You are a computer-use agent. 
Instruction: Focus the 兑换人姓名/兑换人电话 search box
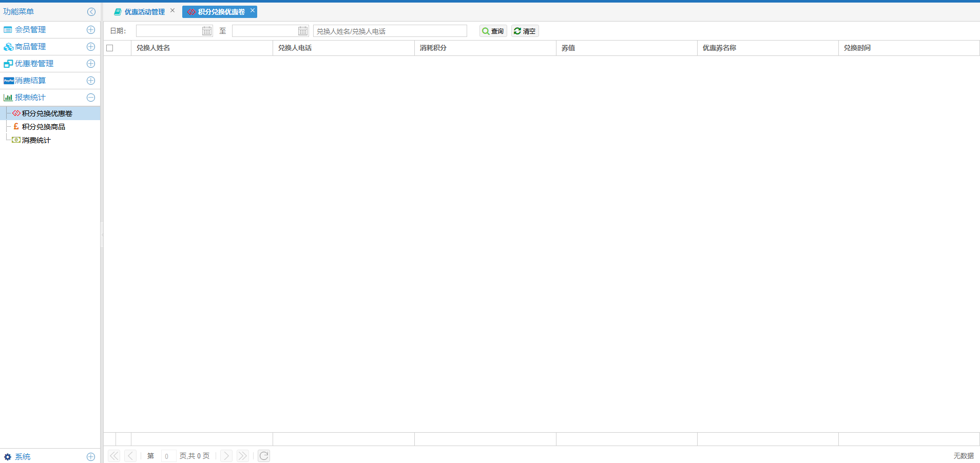(x=390, y=31)
